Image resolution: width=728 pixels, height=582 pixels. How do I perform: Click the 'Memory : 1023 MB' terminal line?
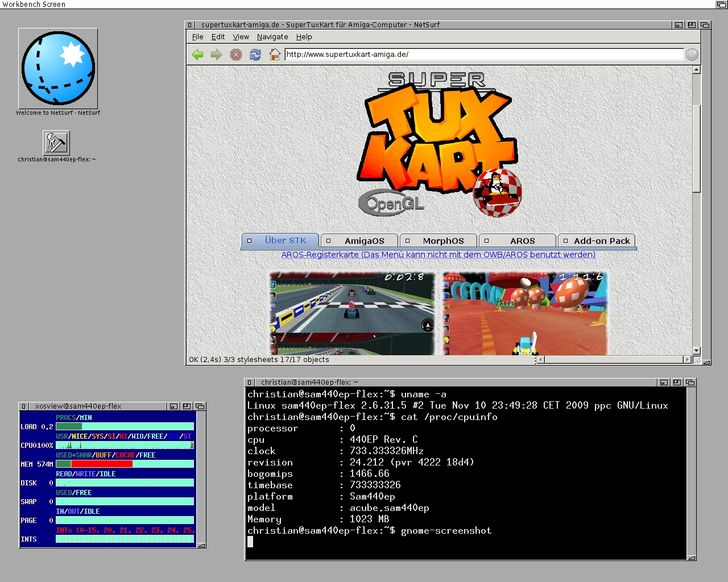(318, 519)
